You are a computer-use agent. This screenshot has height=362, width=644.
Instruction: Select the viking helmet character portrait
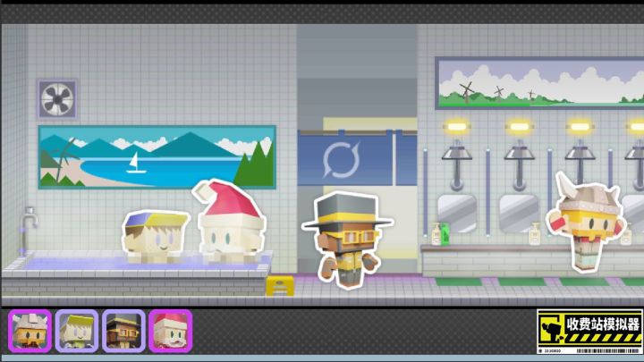[x=30, y=331]
